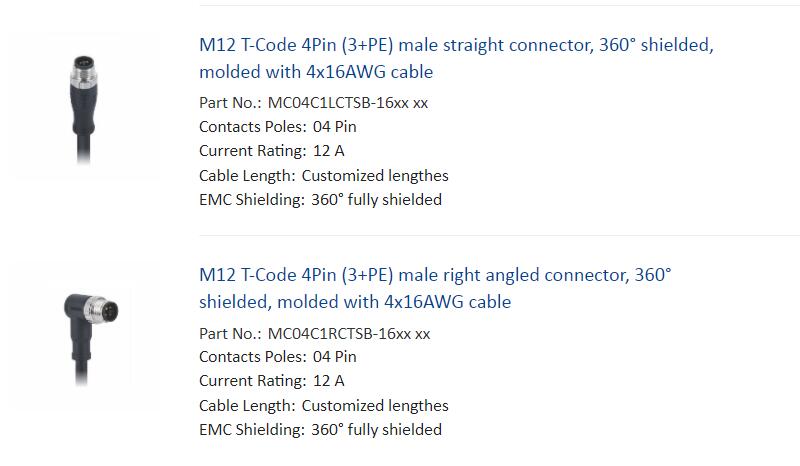Click '12 A' current rating of right angled connector
The image size is (800, 466).
[329, 381]
